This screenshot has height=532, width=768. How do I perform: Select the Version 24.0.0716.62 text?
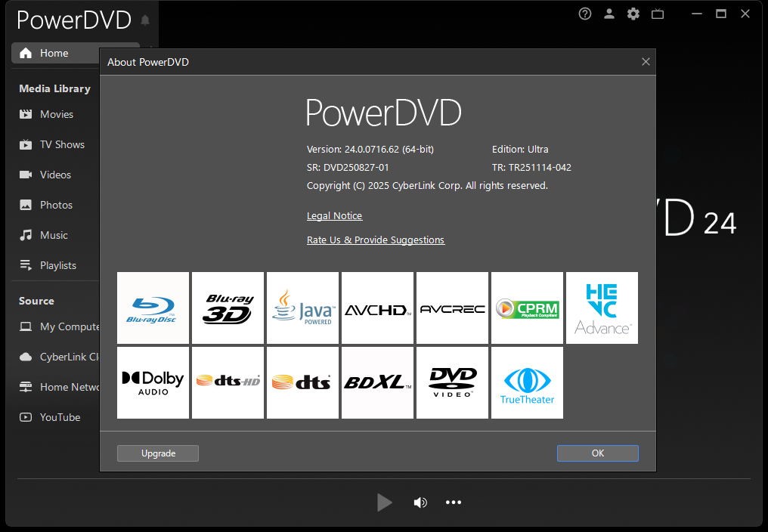[370, 150]
